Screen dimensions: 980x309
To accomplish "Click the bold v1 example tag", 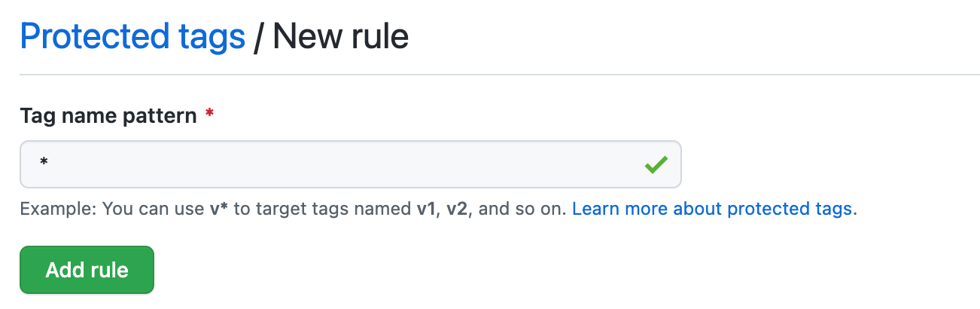I will pyautogui.click(x=426, y=209).
